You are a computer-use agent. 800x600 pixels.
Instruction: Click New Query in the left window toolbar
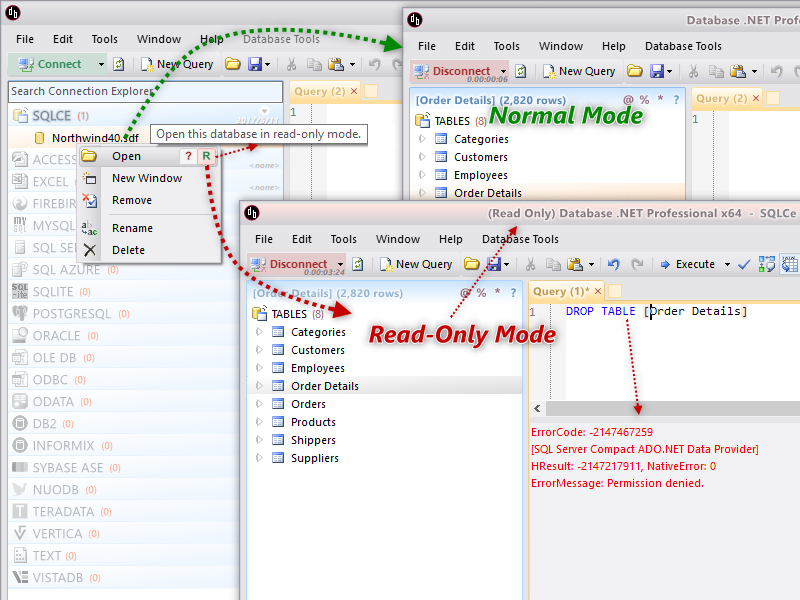(x=178, y=64)
